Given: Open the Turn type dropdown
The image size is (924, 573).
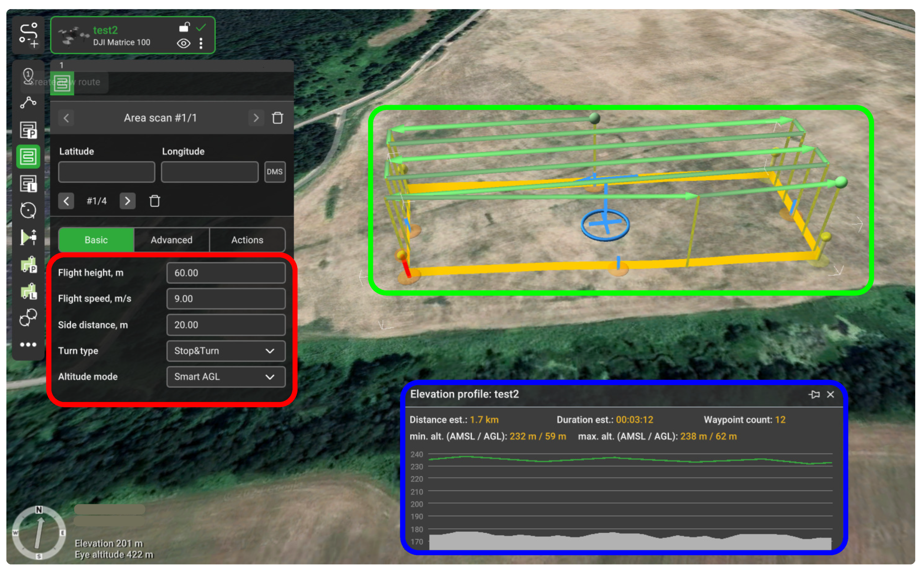Looking at the screenshot, I should tap(226, 351).
